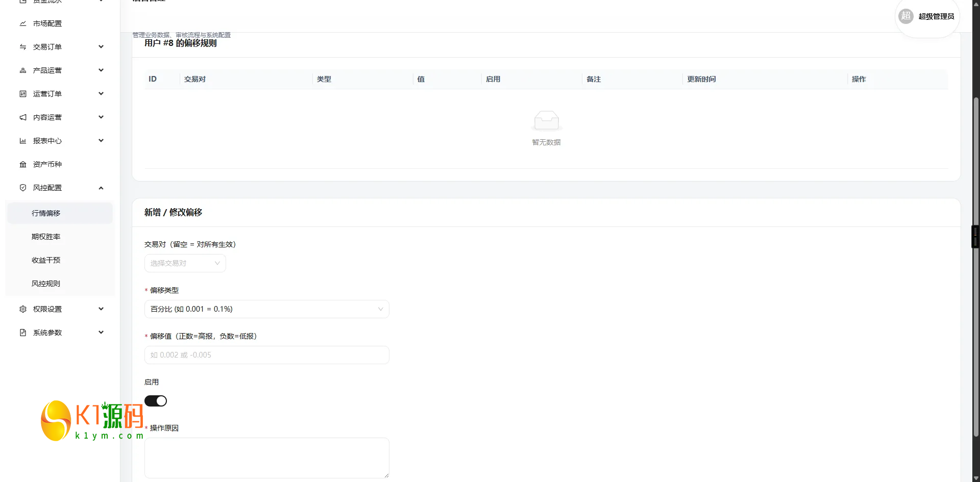Click the asset currency bank icon
The height and width of the screenshot is (482, 980).
point(23,164)
